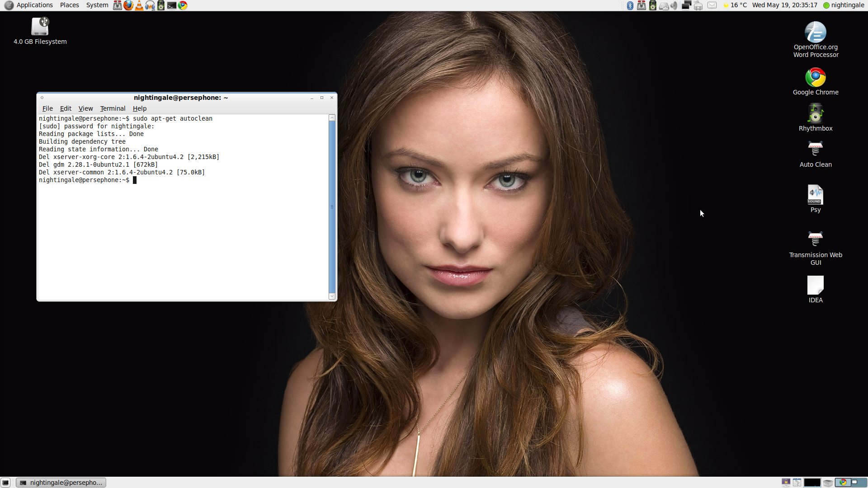This screenshot has width=868, height=488.
Task: Minimize the terminal window
Action: point(312,98)
